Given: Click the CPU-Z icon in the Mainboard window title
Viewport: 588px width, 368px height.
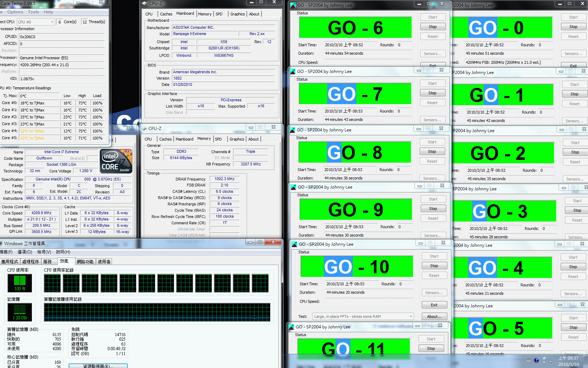Looking at the screenshot, I should click(x=144, y=3).
